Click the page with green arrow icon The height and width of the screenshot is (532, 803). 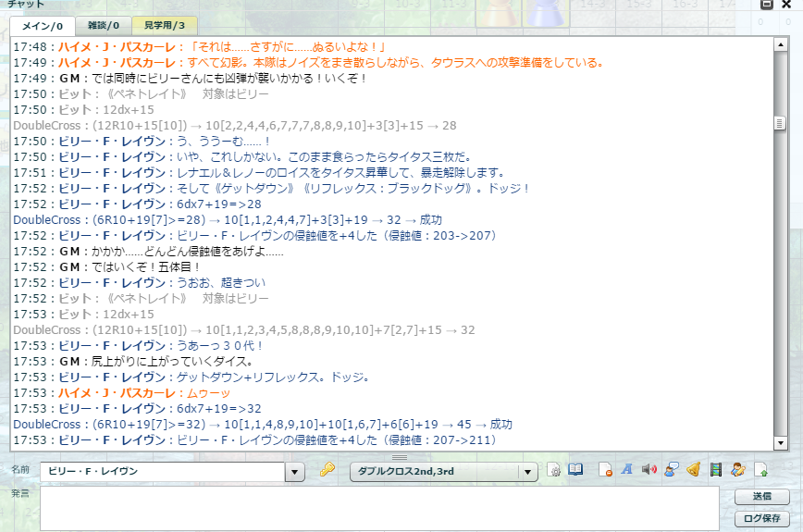point(760,470)
